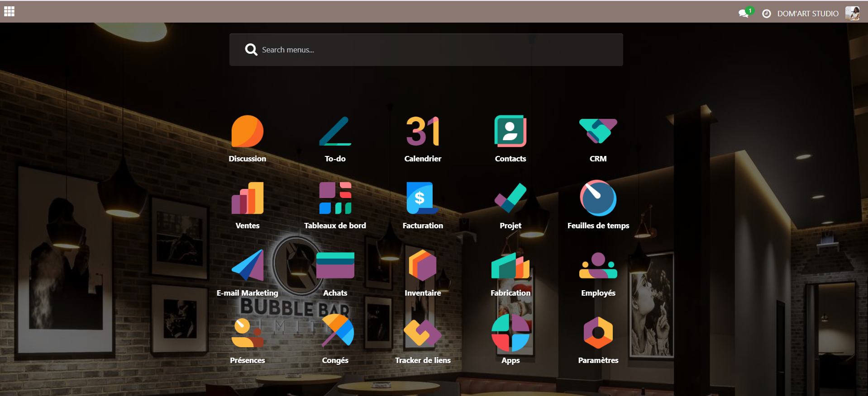
Task: Open the user avatar menu
Action: [852, 14]
